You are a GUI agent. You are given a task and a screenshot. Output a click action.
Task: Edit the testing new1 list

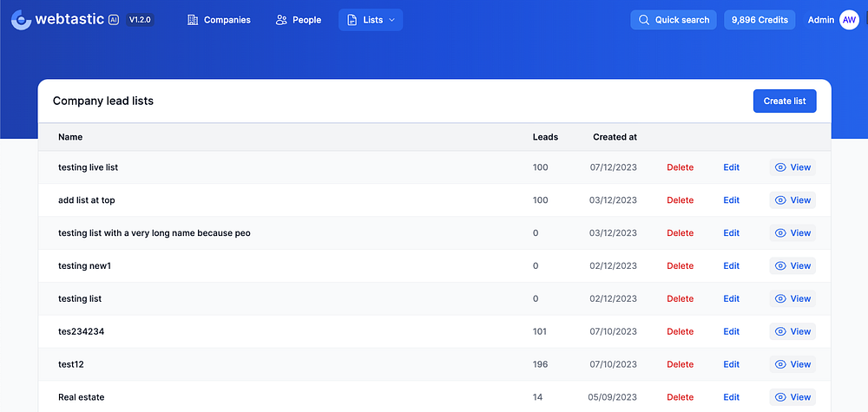pos(731,266)
